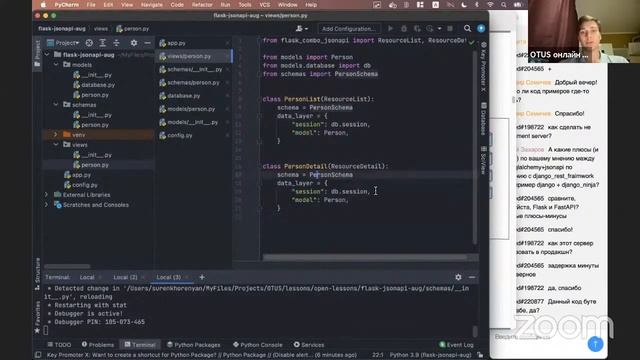
Task: Toggle read-only lock icon in status bar
Action: click(x=480, y=355)
